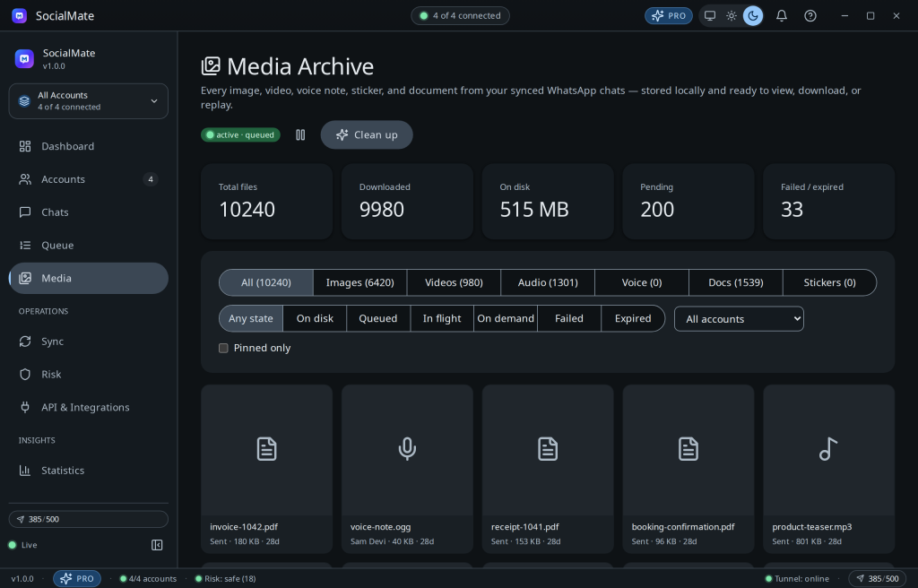Click the Failed / expired 33 card

pyautogui.click(x=828, y=201)
